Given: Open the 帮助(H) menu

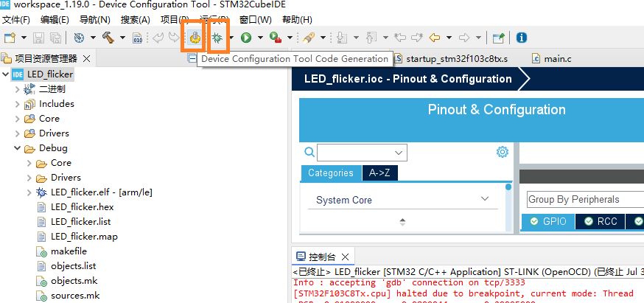Looking at the screenshot, I should point(297,20).
